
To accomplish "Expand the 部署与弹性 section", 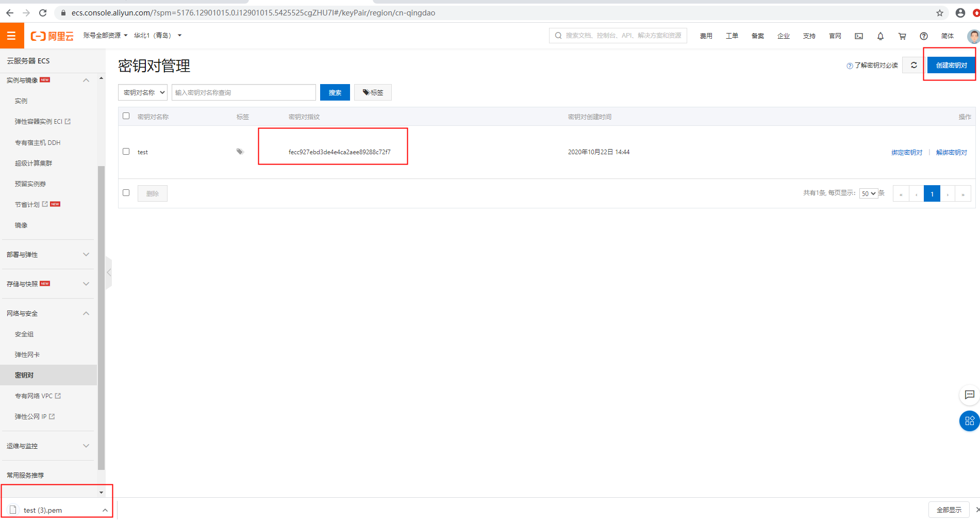I will (x=86, y=254).
